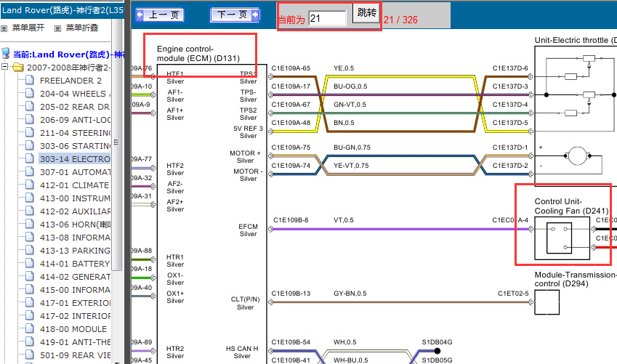Open 205-02 REAR DR section

pos(75,107)
